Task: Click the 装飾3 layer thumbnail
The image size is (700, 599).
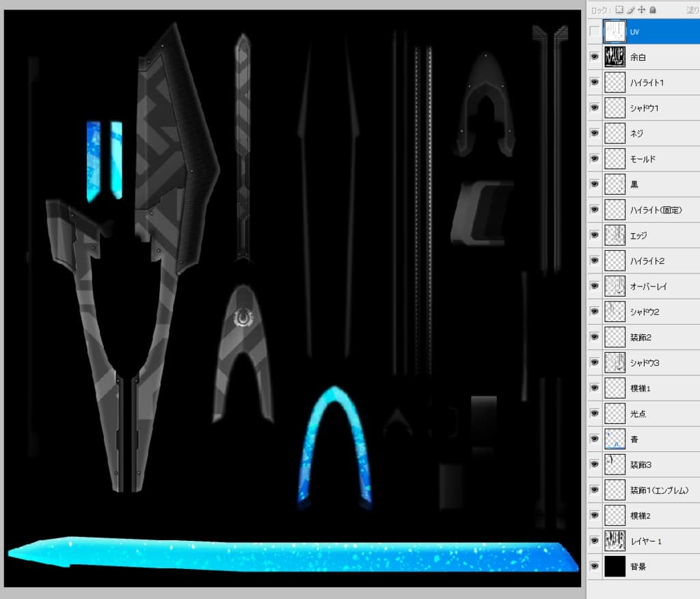Action: click(615, 464)
